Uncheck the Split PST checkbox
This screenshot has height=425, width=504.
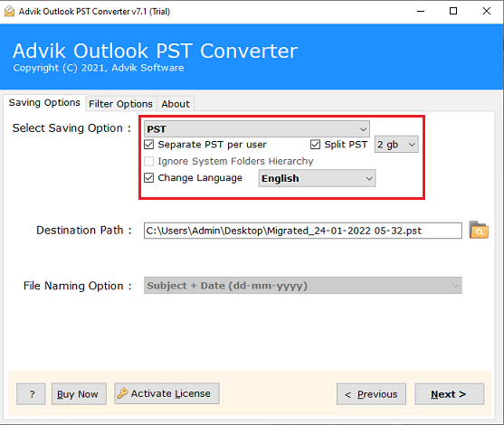pyautogui.click(x=315, y=145)
